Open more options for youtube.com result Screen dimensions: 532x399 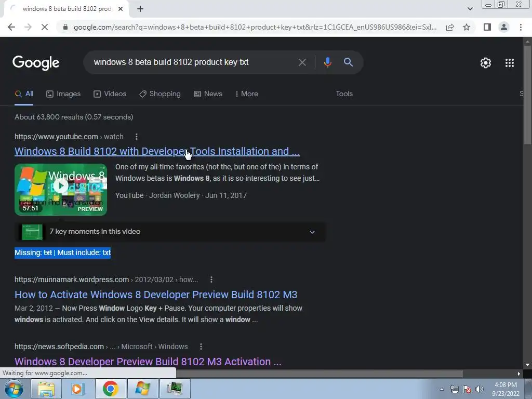coord(137,137)
